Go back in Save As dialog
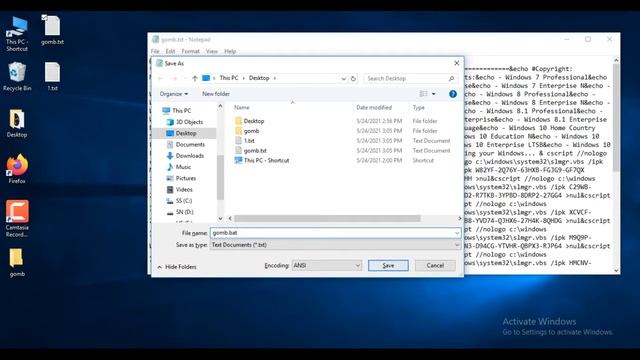 [x=160, y=78]
